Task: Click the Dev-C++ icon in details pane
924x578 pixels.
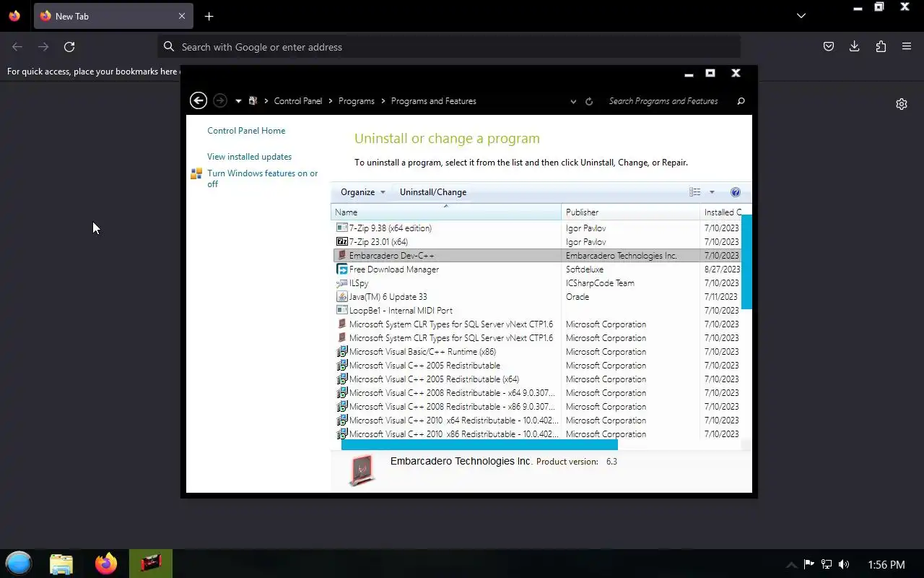Action: point(362,470)
